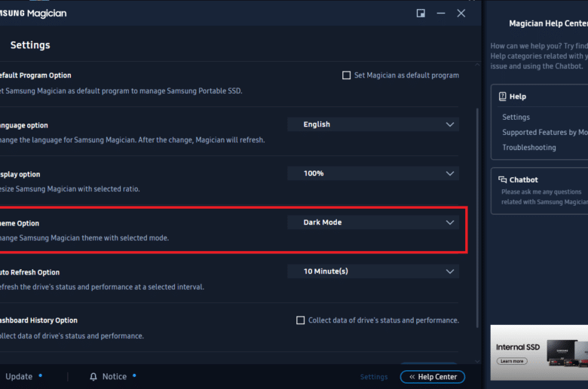Open the Update item in bottom bar
Image resolution: width=588 pixels, height=389 pixels.
point(19,377)
